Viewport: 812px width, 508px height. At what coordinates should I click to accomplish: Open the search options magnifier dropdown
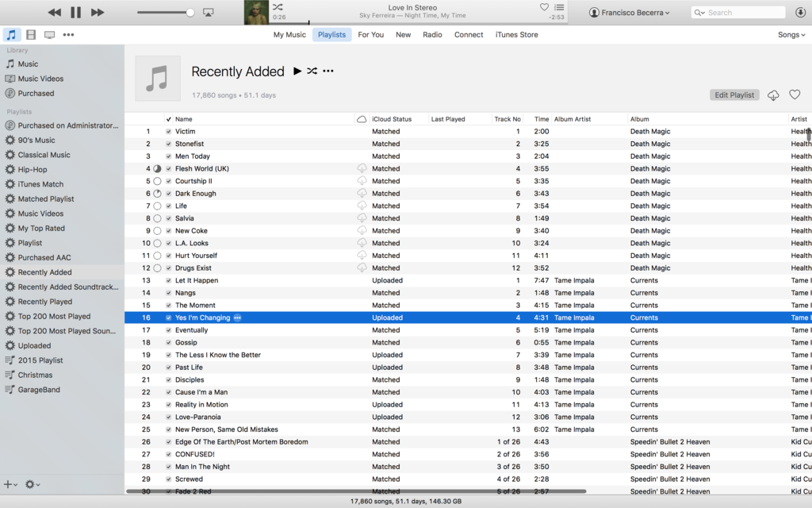699,13
